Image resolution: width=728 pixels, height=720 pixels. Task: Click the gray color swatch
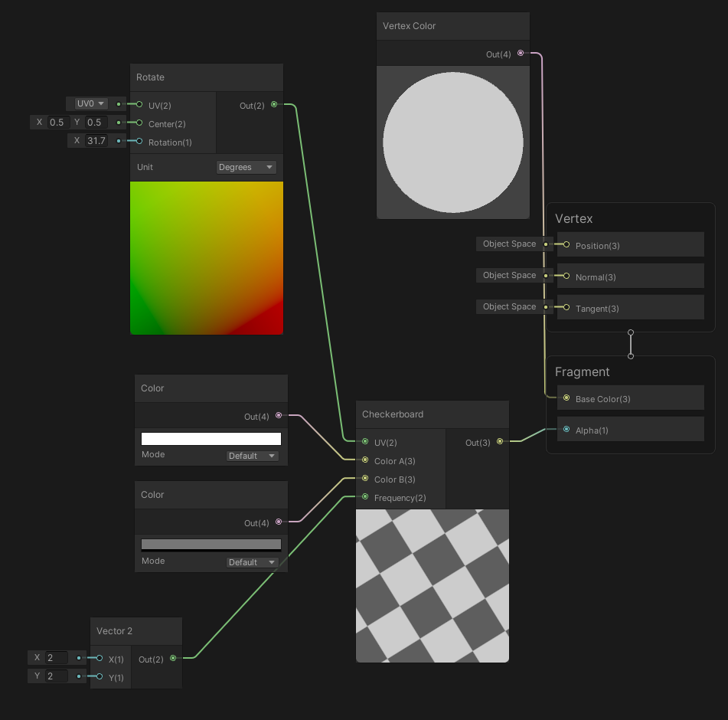211,545
